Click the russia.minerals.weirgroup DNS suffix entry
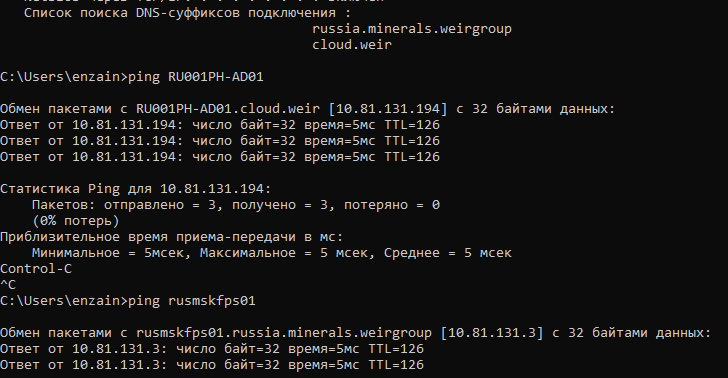Screen dimensions: 728x378 click(x=412, y=29)
